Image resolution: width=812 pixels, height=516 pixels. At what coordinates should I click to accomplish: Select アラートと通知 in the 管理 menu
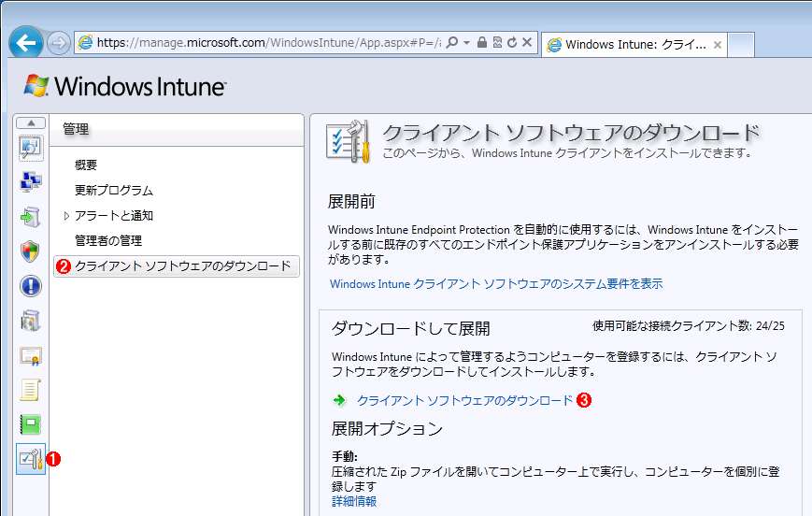[114, 216]
